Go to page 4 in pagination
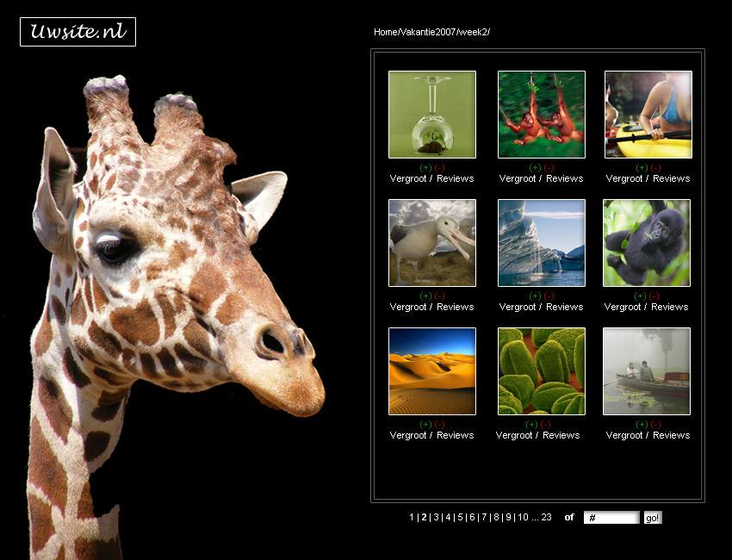This screenshot has width=732, height=560. pos(448,518)
